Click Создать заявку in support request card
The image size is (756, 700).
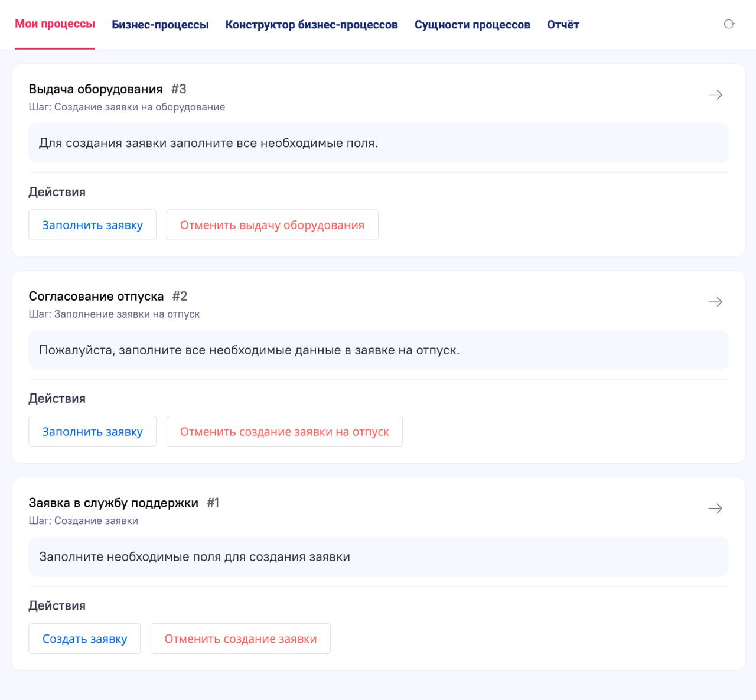tap(84, 638)
